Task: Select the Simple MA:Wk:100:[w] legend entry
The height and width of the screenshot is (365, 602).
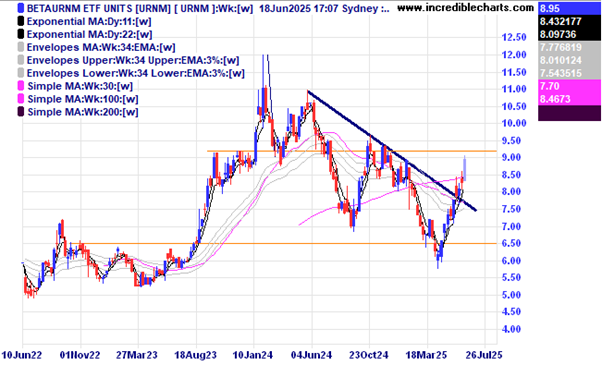Action: 83,99
